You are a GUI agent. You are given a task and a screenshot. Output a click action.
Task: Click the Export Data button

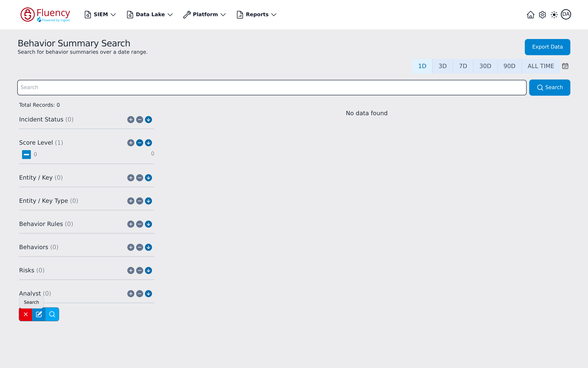[547, 47]
